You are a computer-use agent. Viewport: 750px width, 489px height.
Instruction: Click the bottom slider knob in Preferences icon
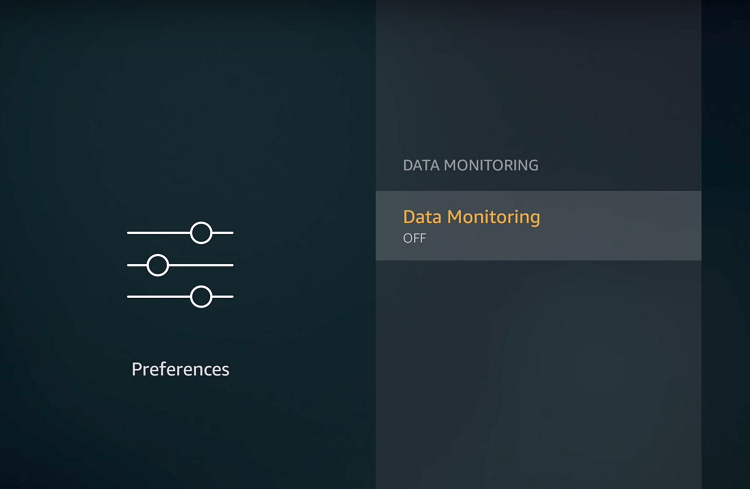201,297
